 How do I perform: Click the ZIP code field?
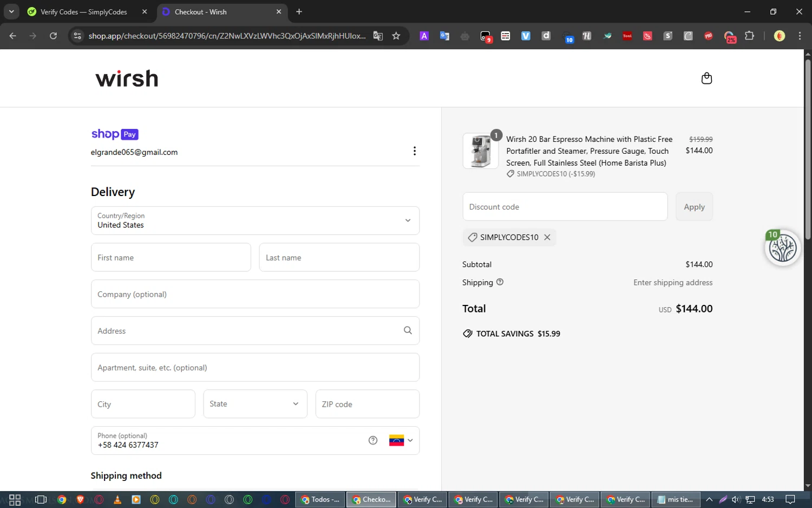[368, 404]
